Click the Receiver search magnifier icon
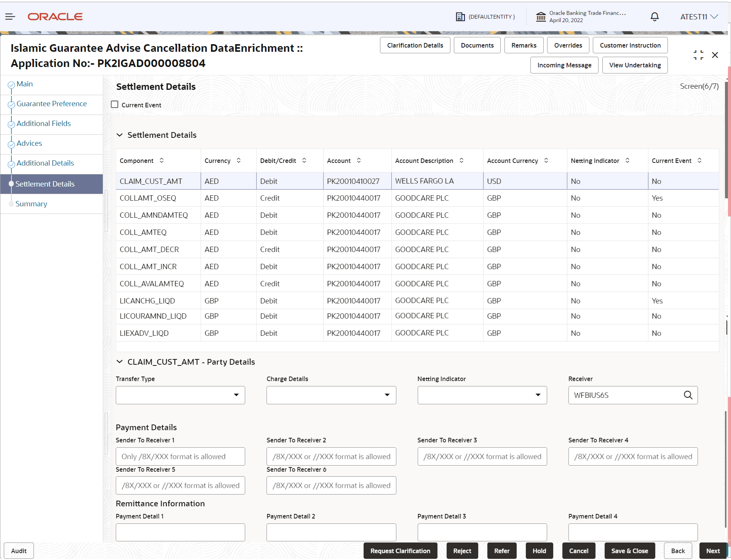The height and width of the screenshot is (560, 731). pos(688,395)
